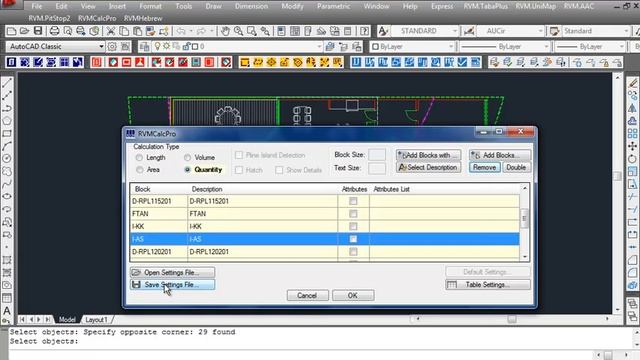
Task: Select the Rotate modify tool
Action: click(x=633, y=158)
